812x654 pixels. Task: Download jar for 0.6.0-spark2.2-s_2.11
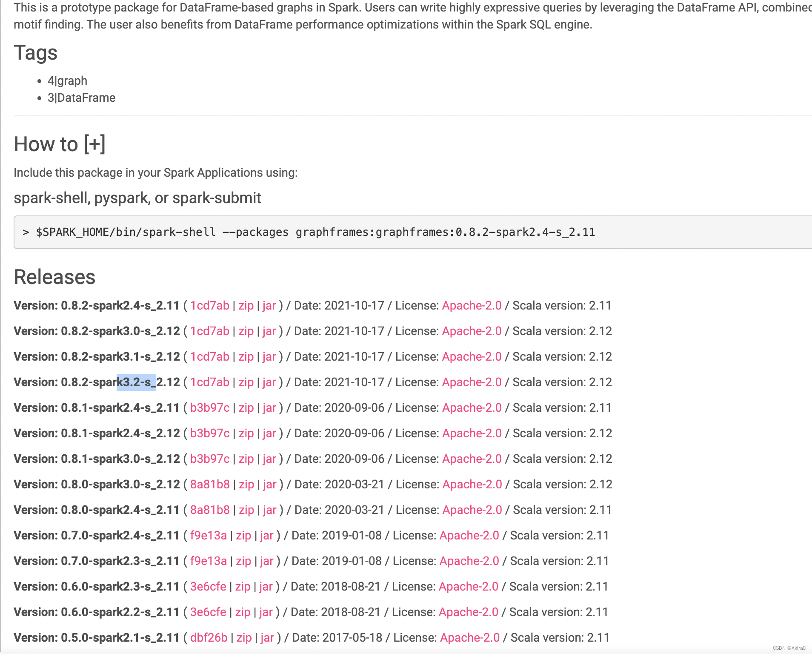point(266,612)
